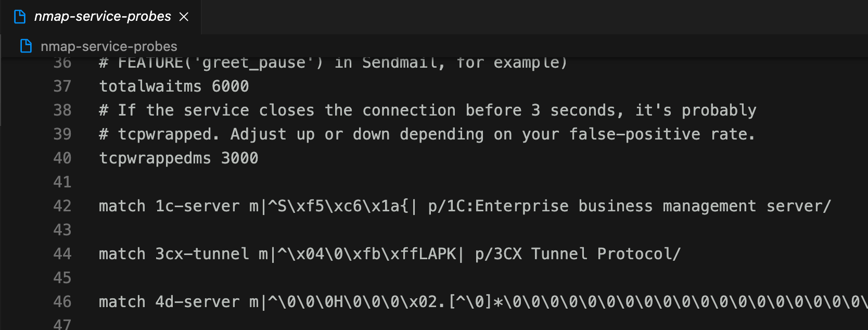Image resolution: width=868 pixels, height=330 pixels.
Task: Place cursor on the totalwaitms 6000 line
Action: pyautogui.click(x=174, y=86)
